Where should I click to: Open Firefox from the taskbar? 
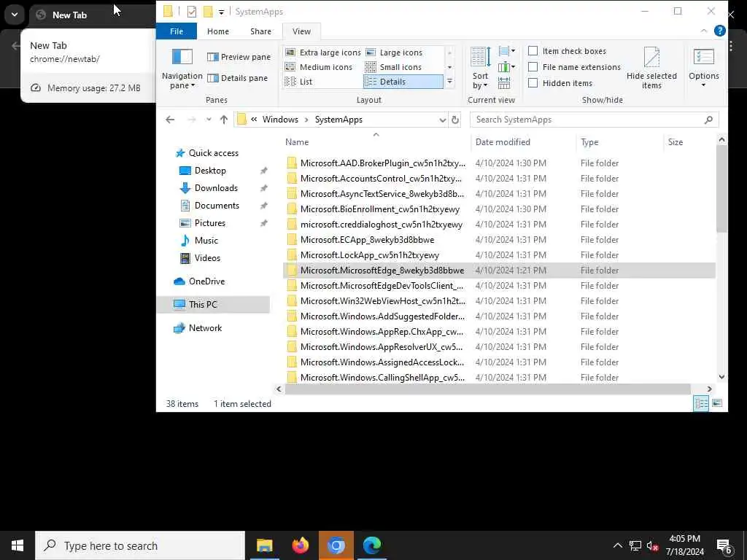[300, 545]
